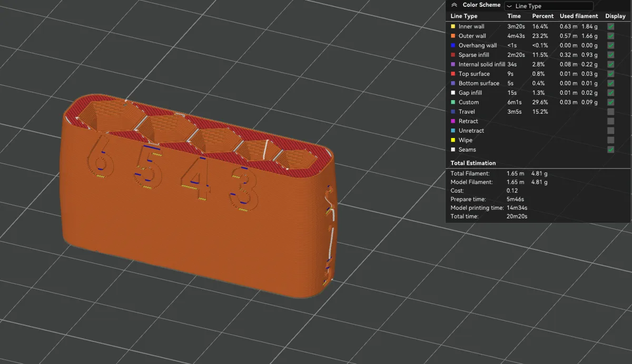Toggle Internal solid infill display checkbox
The image size is (632, 364).
(x=610, y=64)
